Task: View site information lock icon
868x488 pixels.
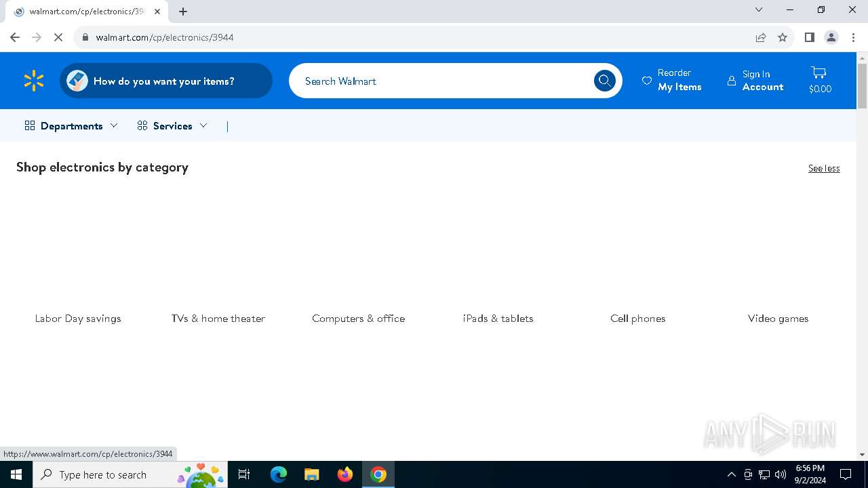Action: (x=85, y=37)
